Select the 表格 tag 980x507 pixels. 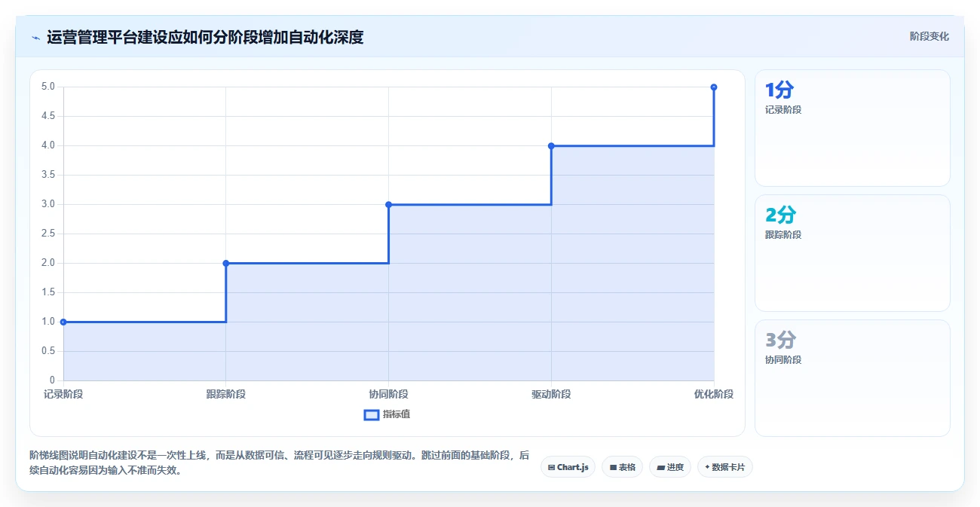(x=622, y=467)
